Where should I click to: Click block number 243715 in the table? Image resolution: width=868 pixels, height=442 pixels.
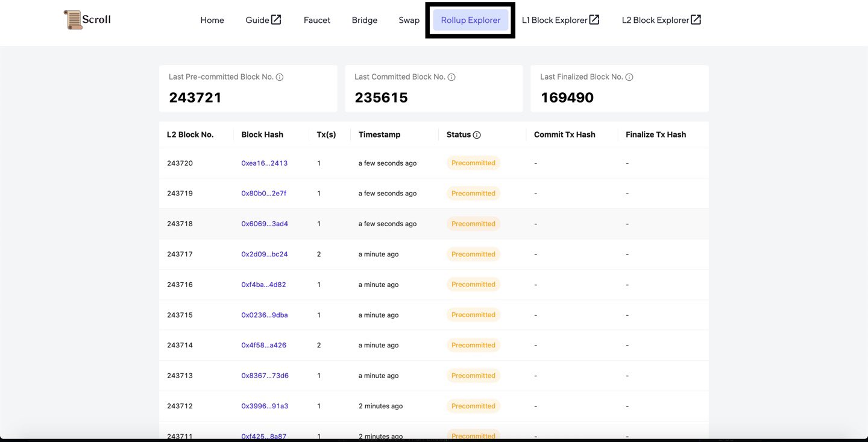click(x=180, y=315)
